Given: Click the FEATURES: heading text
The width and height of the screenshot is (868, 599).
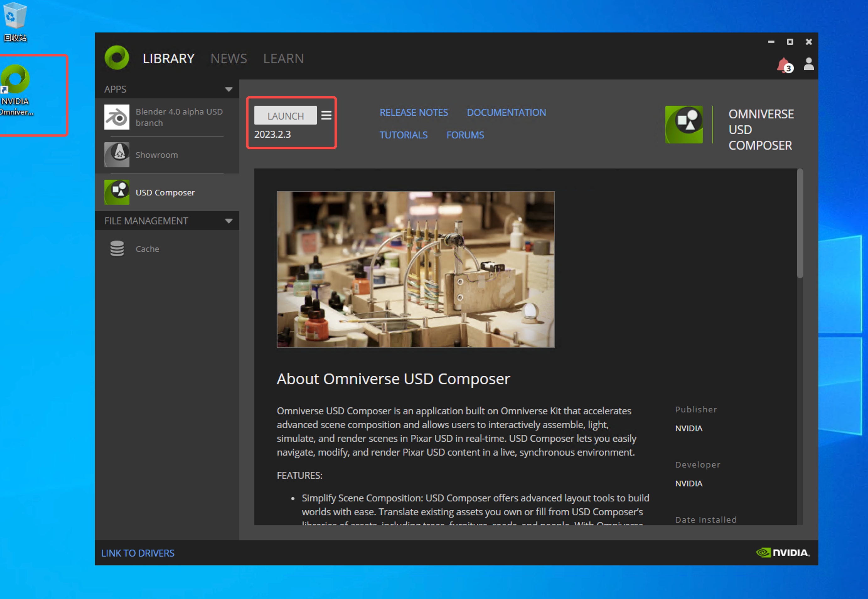Looking at the screenshot, I should coord(300,475).
